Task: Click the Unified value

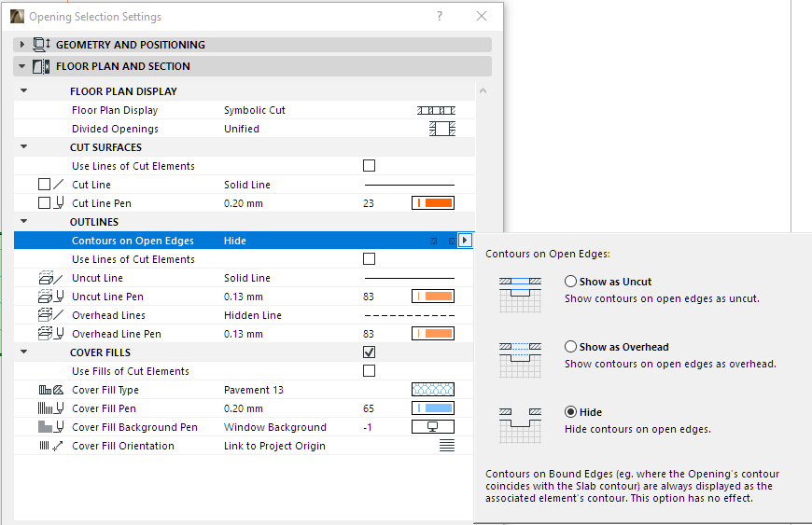Action: click(x=242, y=129)
